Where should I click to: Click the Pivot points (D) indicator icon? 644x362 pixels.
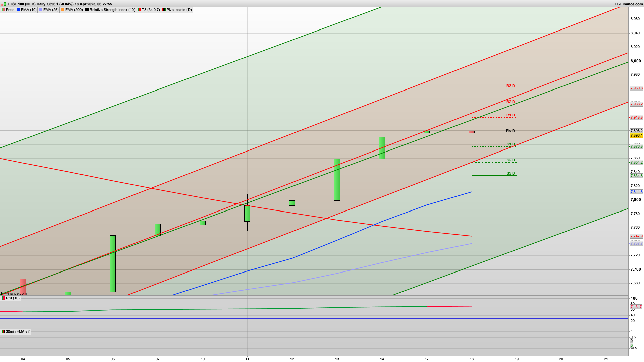coord(164,10)
